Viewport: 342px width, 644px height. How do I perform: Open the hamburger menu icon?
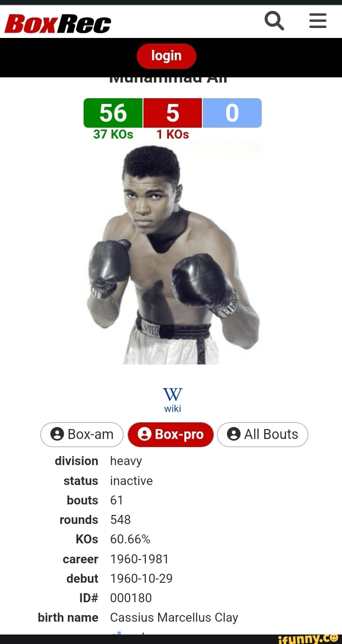pos(318,21)
